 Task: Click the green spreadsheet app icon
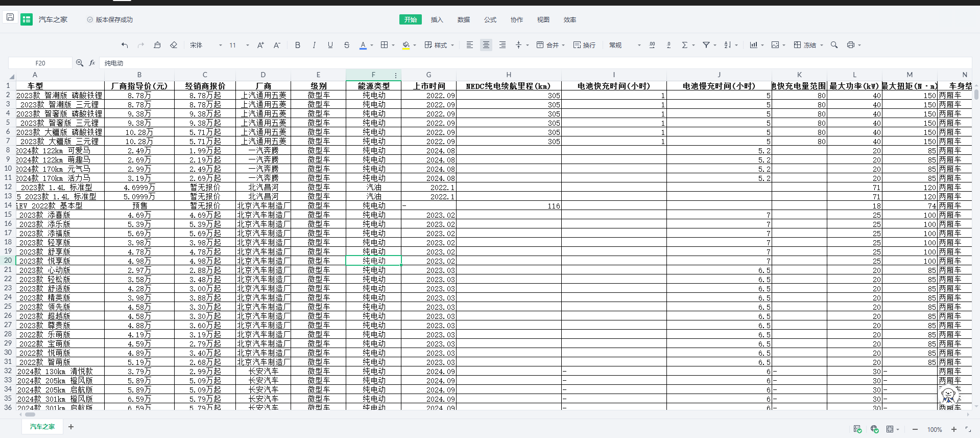27,19
